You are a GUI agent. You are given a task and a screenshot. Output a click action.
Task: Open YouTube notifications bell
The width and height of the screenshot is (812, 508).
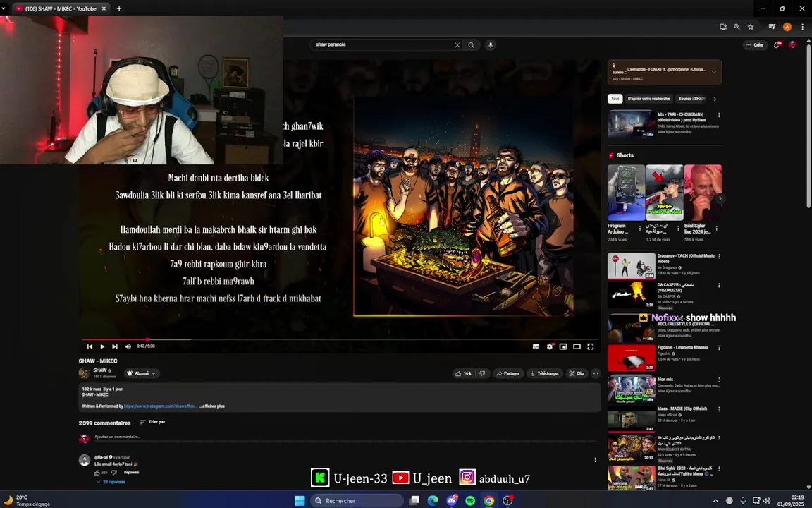click(777, 45)
